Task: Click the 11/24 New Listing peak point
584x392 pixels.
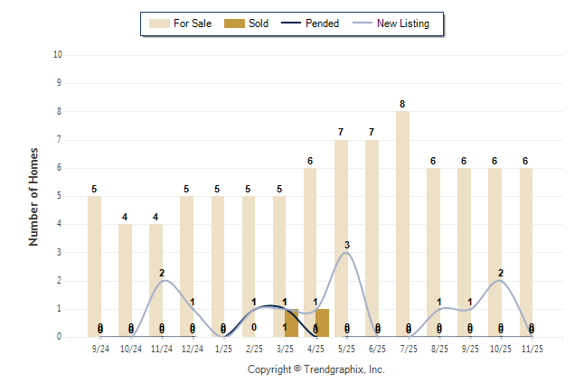Action: pyautogui.click(x=162, y=280)
